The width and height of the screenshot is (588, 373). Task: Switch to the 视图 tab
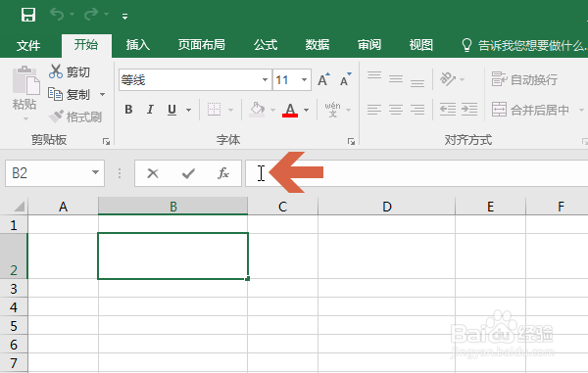(x=420, y=45)
